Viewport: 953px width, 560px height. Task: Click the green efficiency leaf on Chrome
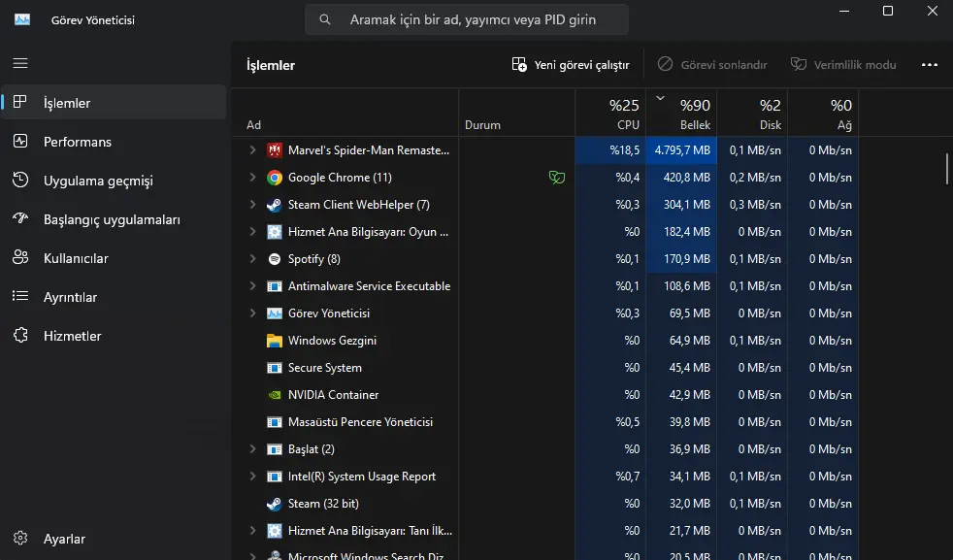[x=557, y=178]
